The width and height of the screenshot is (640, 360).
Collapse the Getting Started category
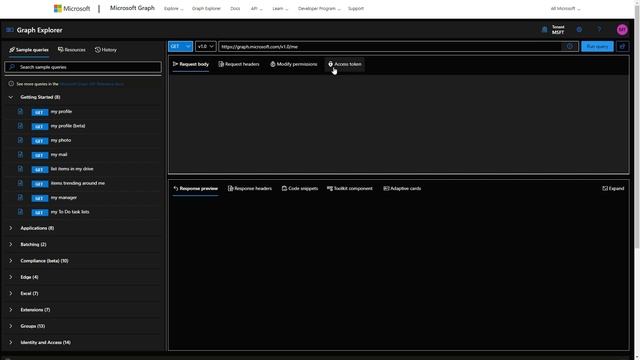[11, 97]
